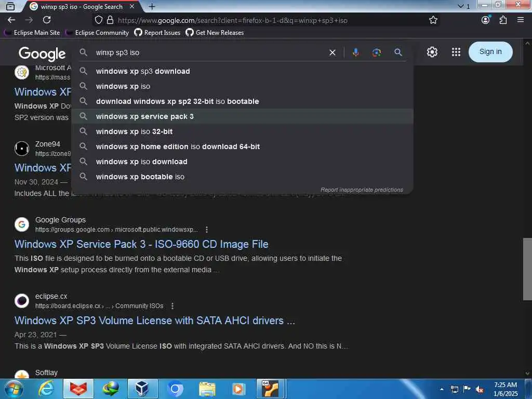The image size is (532, 399).
Task: Open more options for eclipse.cx result
Action: pyautogui.click(x=172, y=306)
